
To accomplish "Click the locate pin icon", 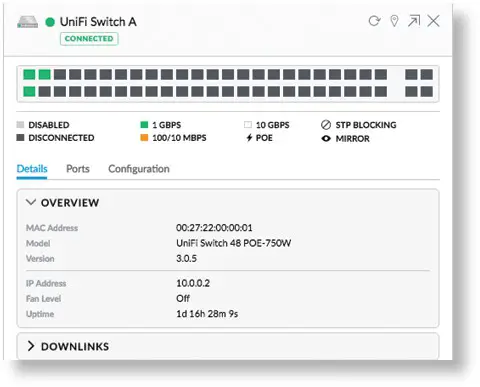I will tap(394, 21).
